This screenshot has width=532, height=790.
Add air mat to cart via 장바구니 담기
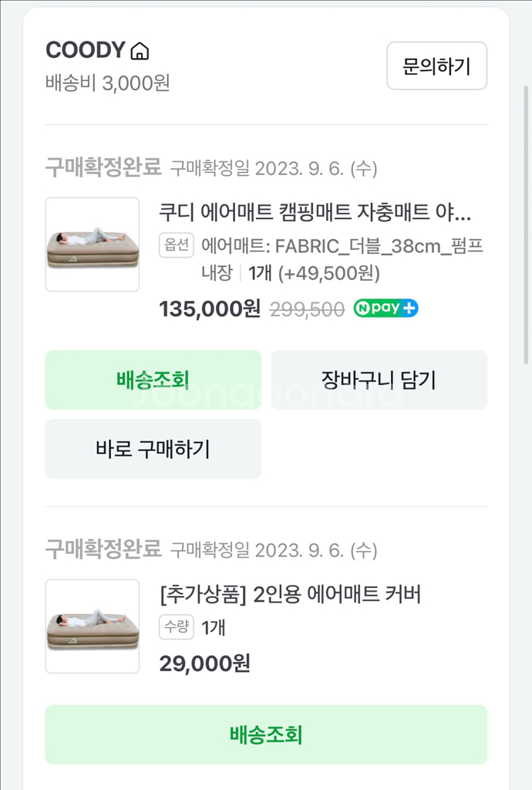(x=379, y=380)
